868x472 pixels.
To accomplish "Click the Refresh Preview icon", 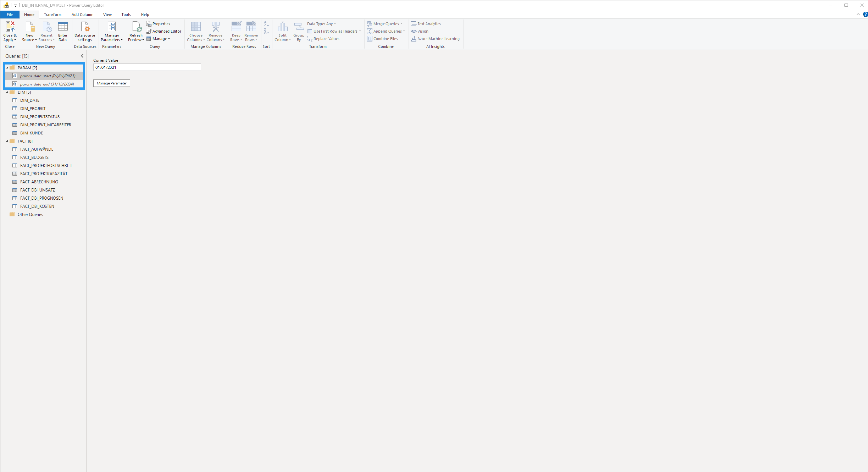I will pos(136,27).
